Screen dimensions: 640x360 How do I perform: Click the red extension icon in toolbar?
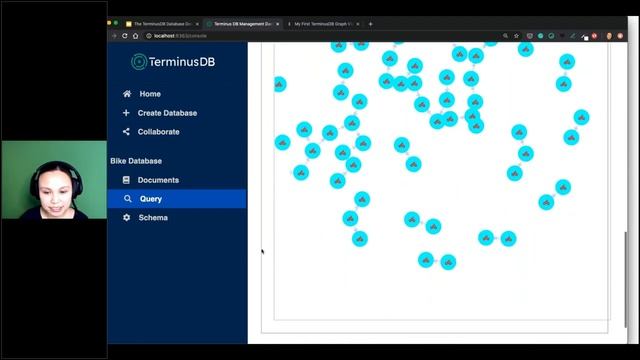[594, 36]
